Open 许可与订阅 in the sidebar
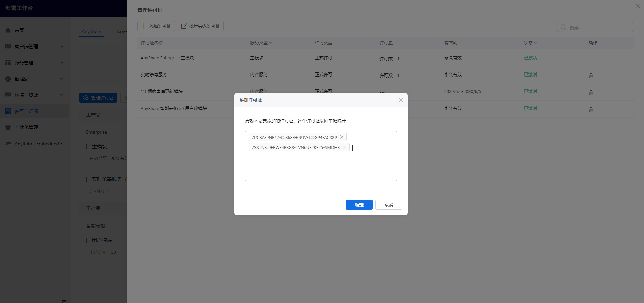Image resolution: width=644 pixels, height=303 pixels. click(34, 111)
